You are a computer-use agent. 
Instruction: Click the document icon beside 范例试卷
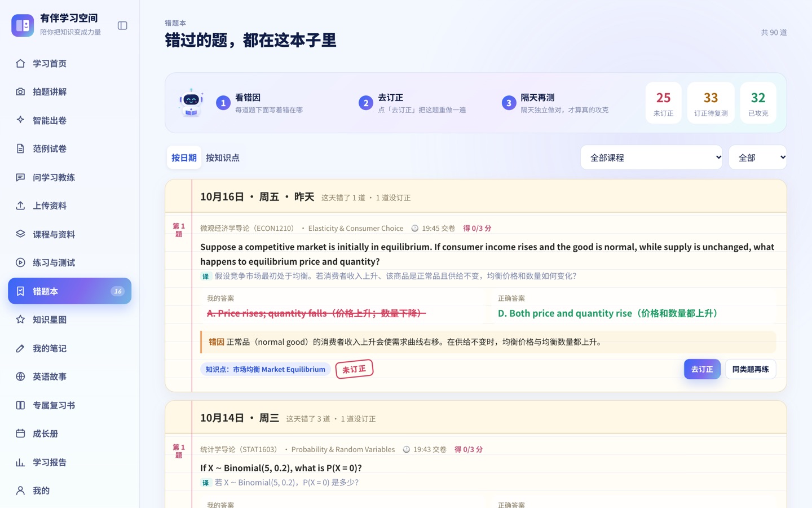point(20,148)
